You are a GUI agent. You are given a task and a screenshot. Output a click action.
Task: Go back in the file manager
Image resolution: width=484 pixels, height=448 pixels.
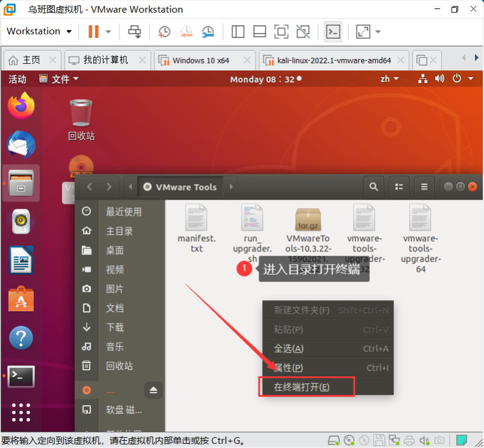(90, 187)
